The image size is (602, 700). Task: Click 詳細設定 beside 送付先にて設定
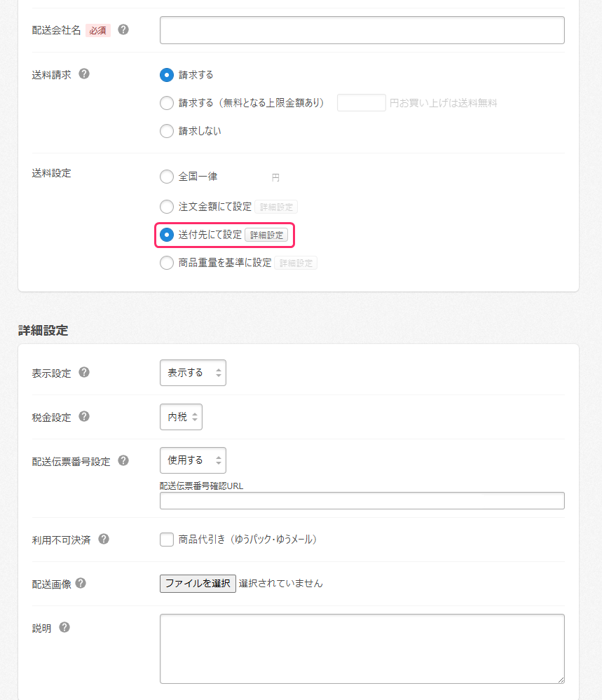(268, 235)
